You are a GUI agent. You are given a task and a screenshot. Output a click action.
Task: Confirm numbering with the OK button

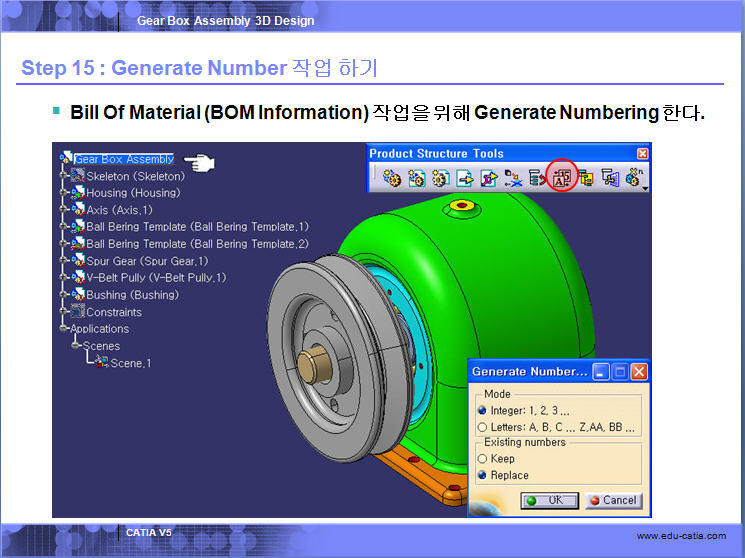pyautogui.click(x=549, y=500)
